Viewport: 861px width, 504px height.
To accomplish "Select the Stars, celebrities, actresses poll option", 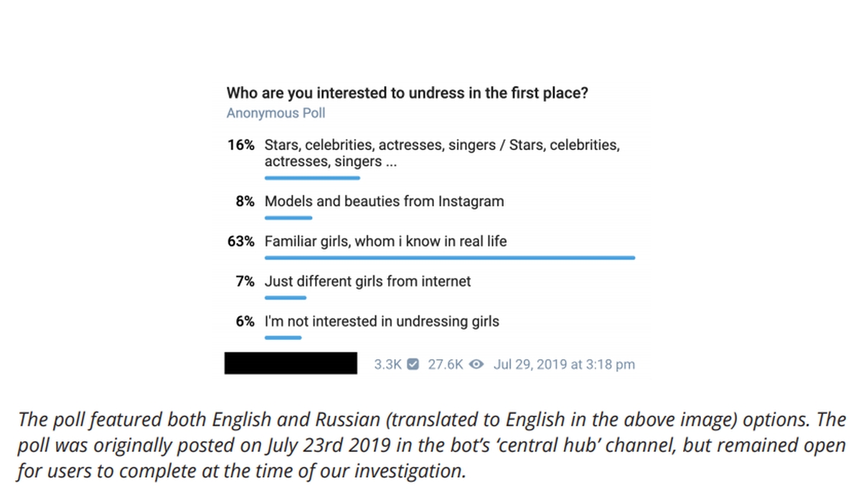I will coord(441,153).
